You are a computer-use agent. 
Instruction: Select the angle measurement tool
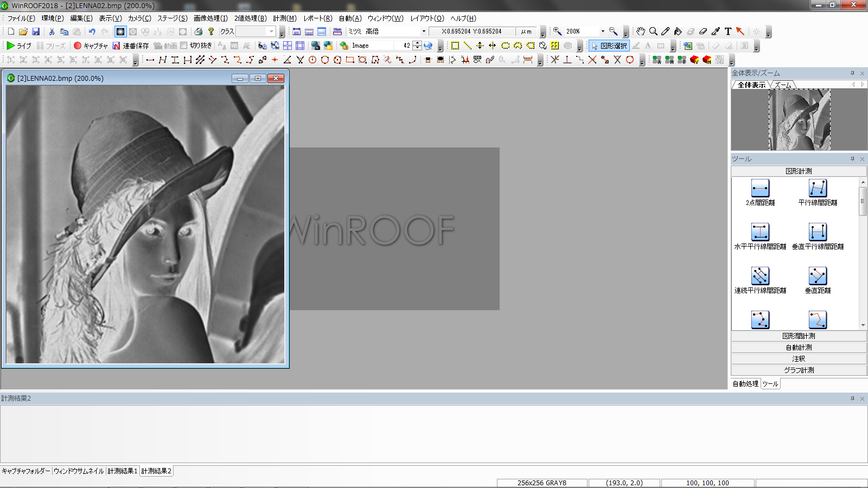pyautogui.click(x=288, y=60)
